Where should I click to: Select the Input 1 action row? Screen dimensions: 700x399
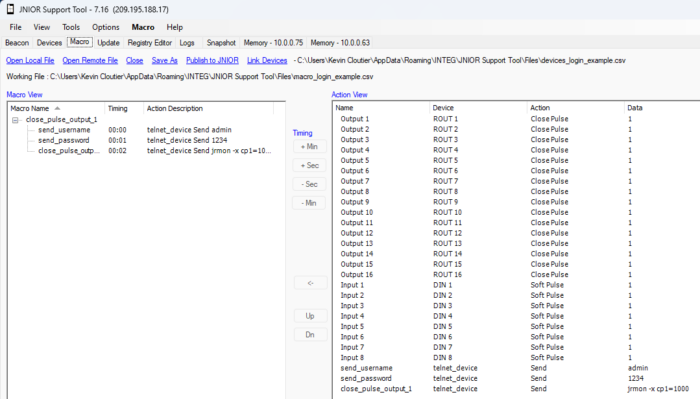[517, 285]
